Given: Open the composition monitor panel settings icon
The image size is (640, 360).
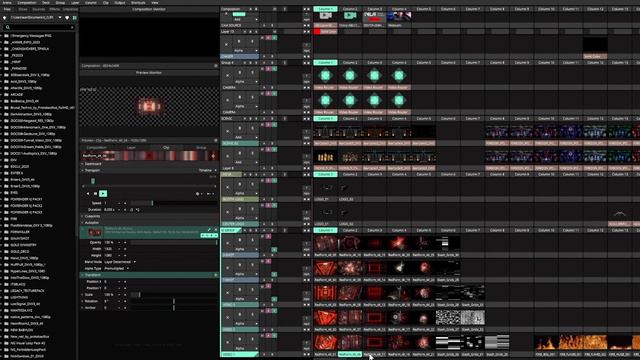Looking at the screenshot, I should pos(216,66).
